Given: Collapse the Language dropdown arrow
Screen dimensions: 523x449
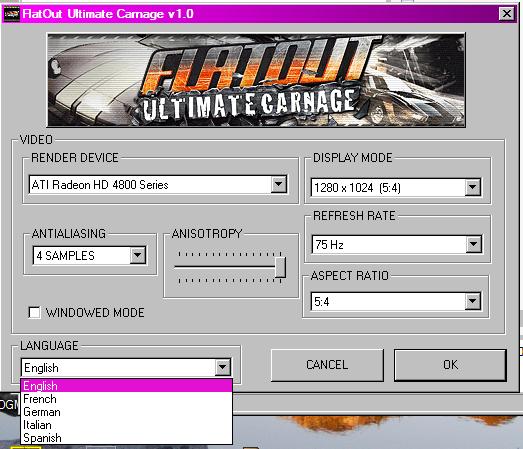Looking at the screenshot, I should pyautogui.click(x=223, y=368).
